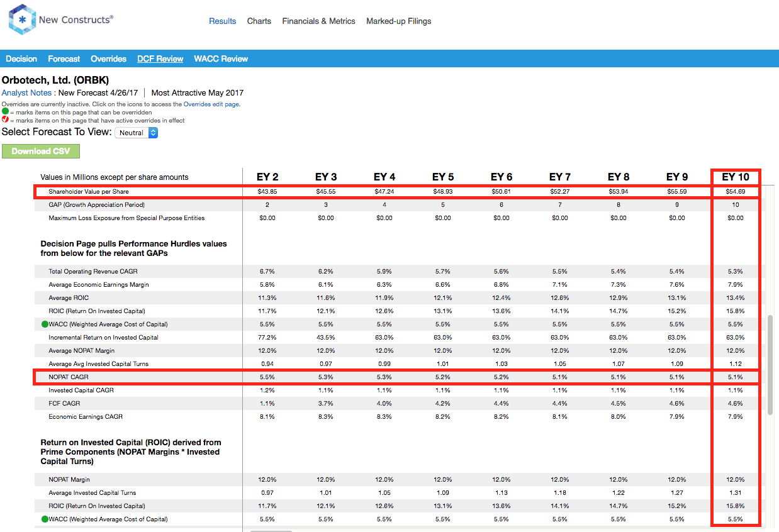779x532 pixels.
Task: Click the Average Avg Invested Capital Turns label
Action: 98,363
